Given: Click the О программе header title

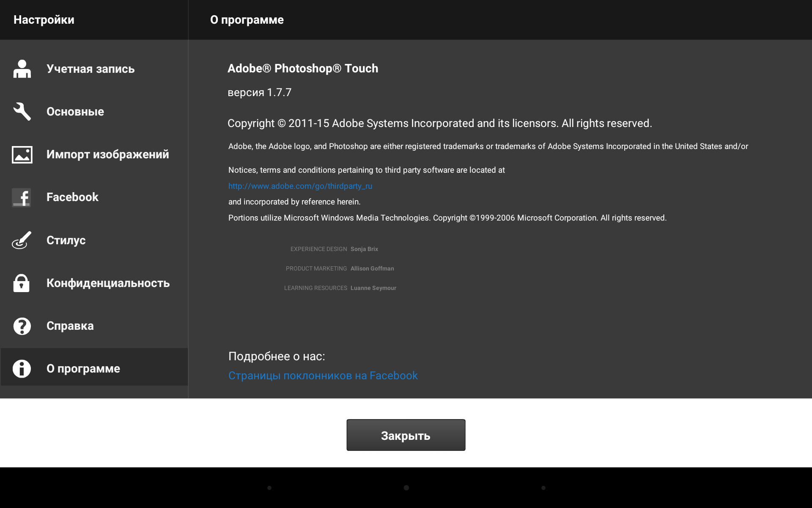Looking at the screenshot, I should 247,20.
